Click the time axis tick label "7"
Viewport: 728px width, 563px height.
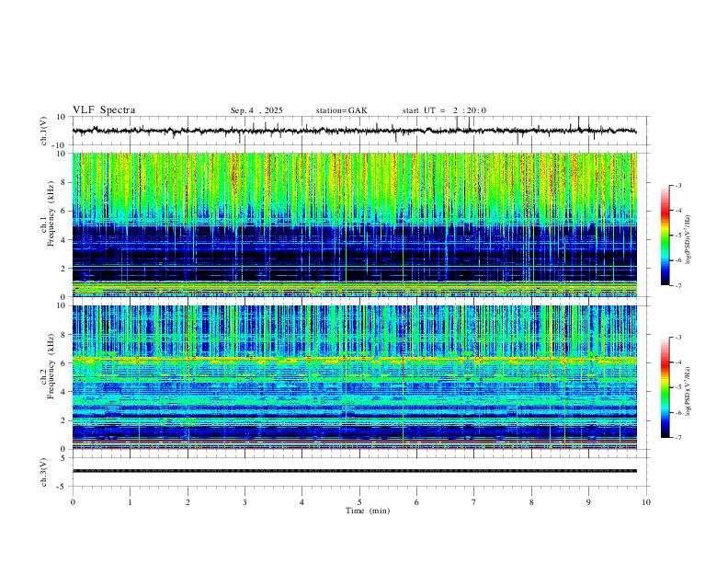(x=474, y=502)
